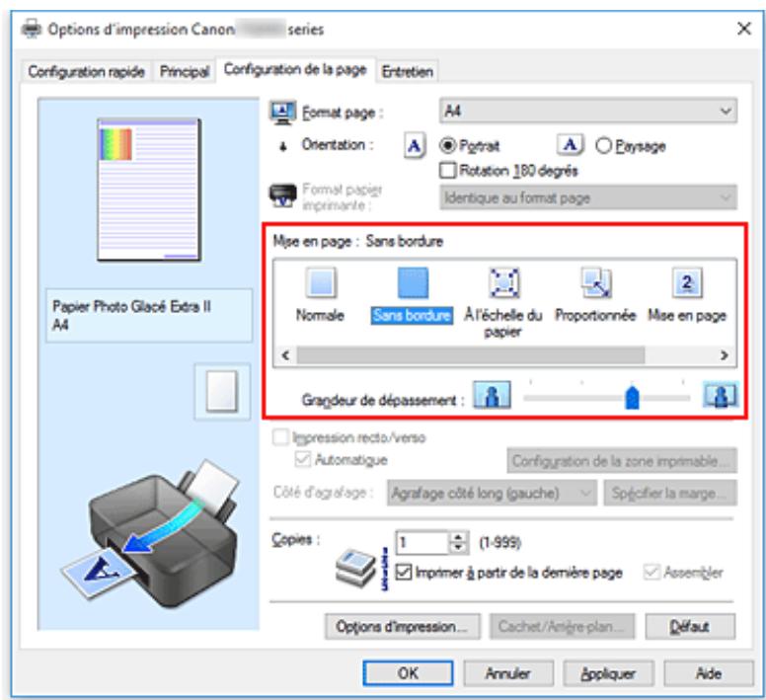Screen dimensions: 766x700
Task: Click Configuration de la zone imprimable button
Action: coord(622,461)
